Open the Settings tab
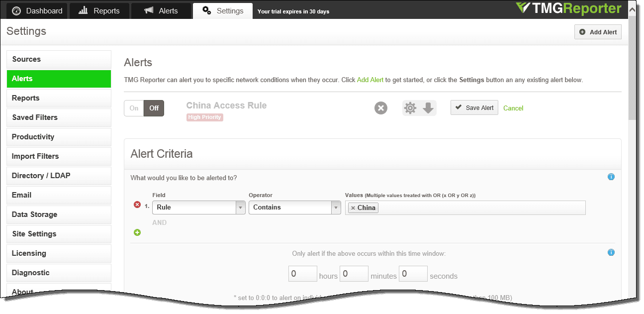 coord(223,10)
